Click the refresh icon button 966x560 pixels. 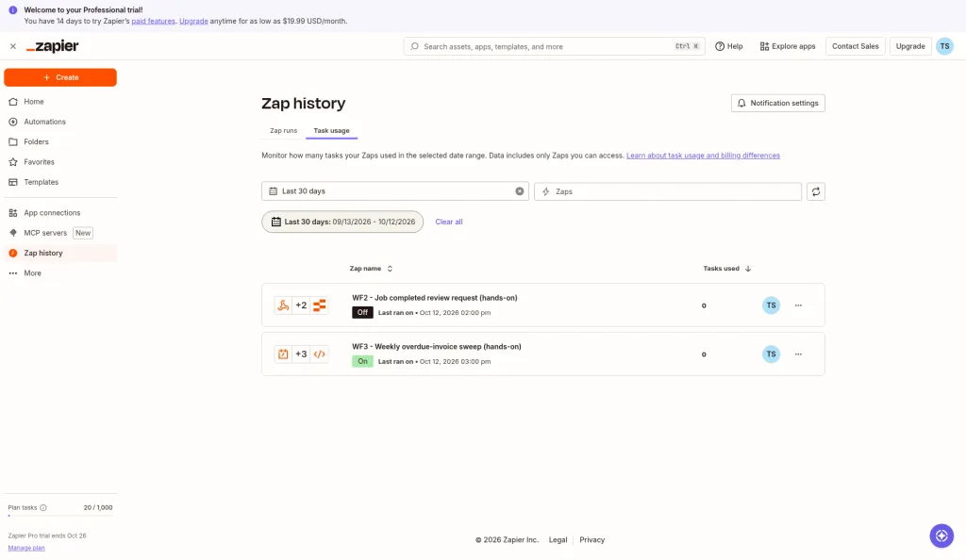tap(816, 191)
